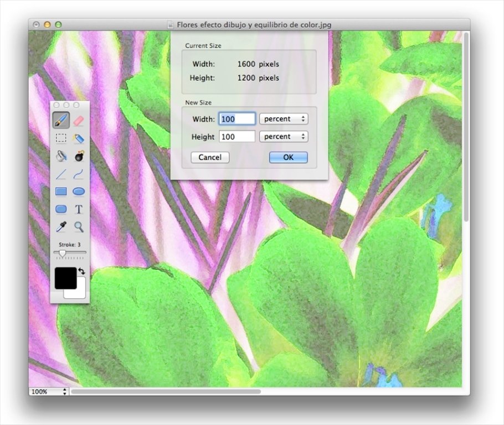Minimize the main image window
Image resolution: width=504 pixels, height=425 pixels.
(x=47, y=25)
